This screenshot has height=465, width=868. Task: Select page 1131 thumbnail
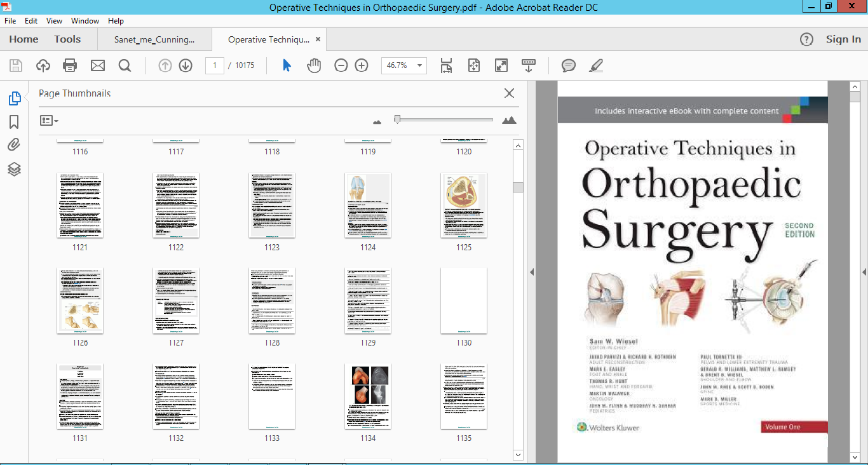pyautogui.click(x=80, y=396)
